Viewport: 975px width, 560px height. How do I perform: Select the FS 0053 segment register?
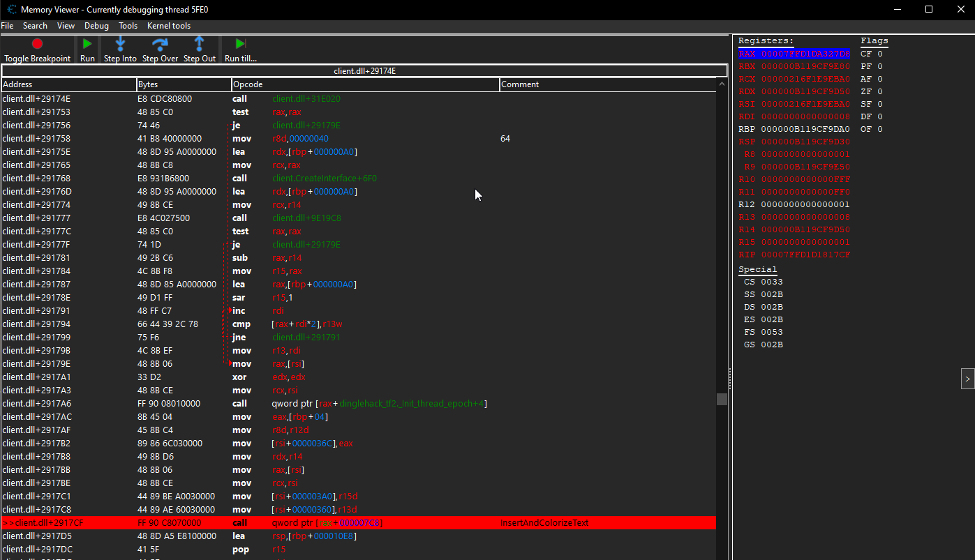(764, 332)
